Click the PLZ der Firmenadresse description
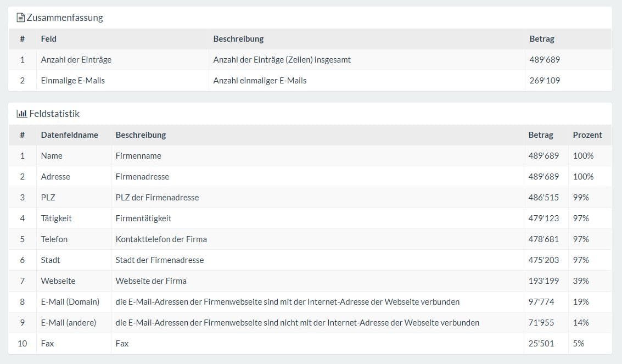 coord(157,198)
